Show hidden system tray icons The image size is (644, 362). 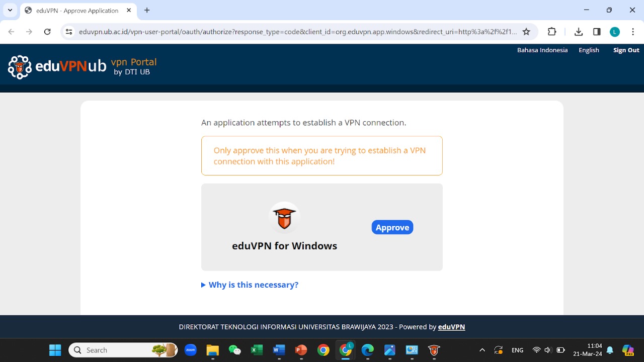(x=482, y=350)
